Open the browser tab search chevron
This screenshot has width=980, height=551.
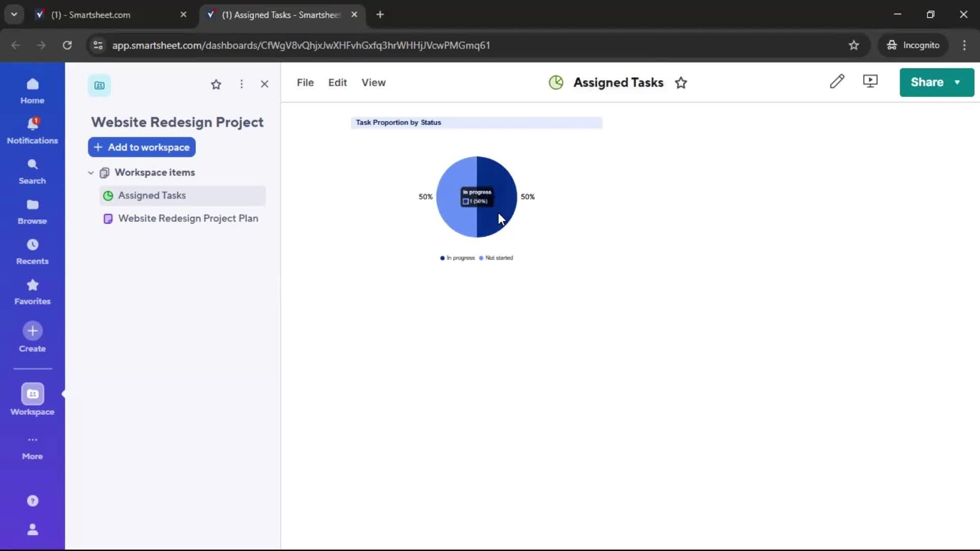click(14, 14)
